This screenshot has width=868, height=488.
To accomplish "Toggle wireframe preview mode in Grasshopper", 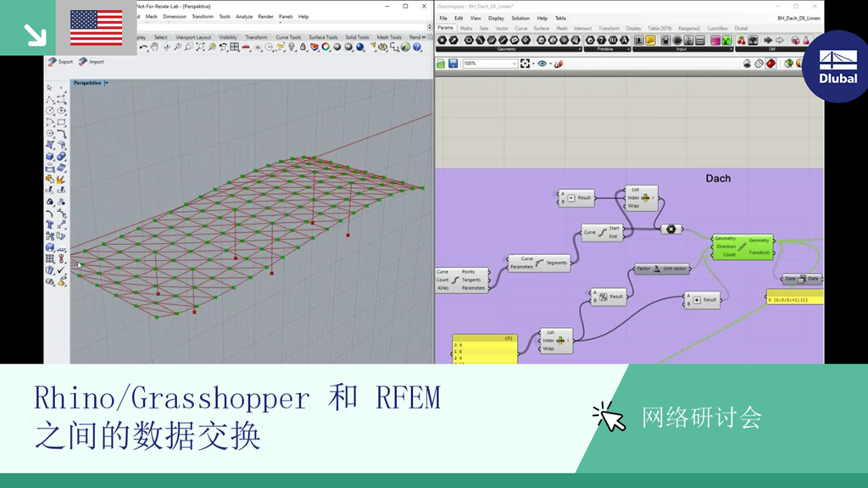I will tap(759, 64).
